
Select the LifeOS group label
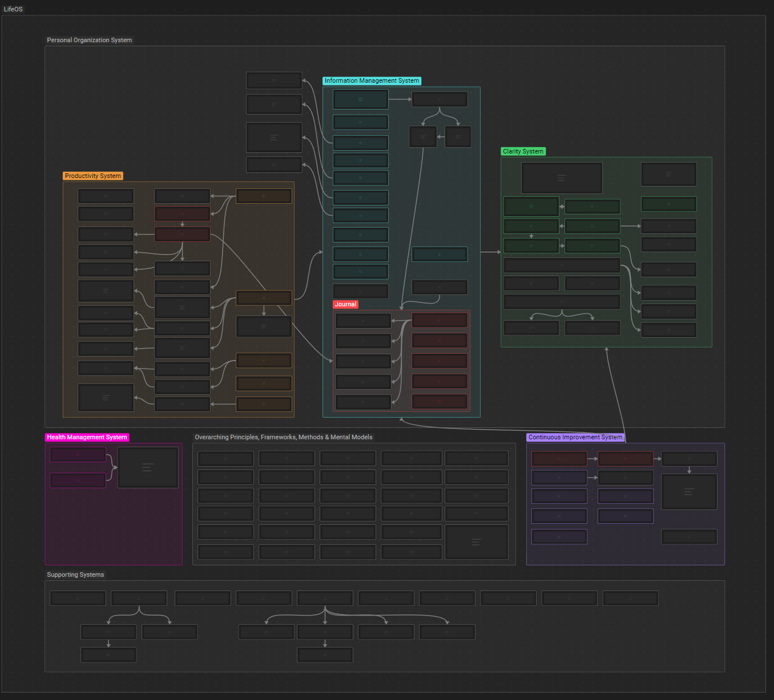pyautogui.click(x=13, y=9)
